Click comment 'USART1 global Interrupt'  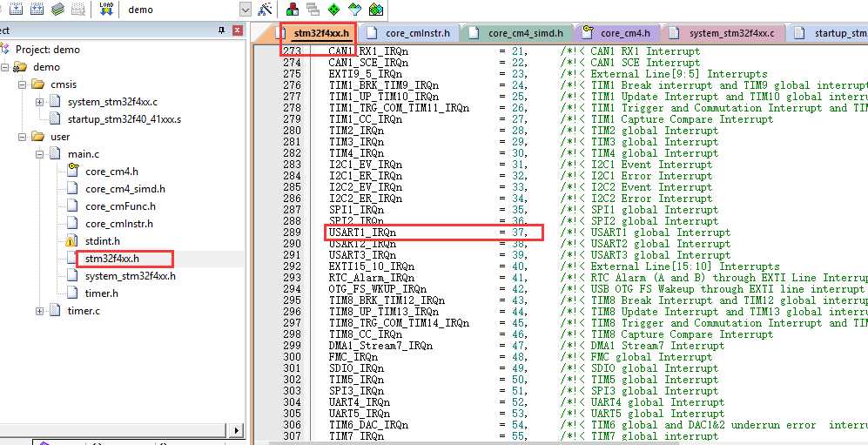pyautogui.click(x=661, y=233)
